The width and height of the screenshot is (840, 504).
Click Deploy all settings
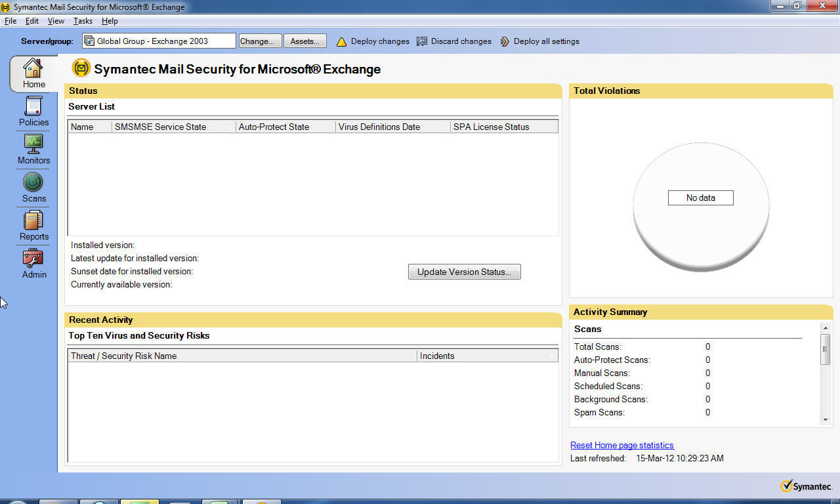point(539,41)
